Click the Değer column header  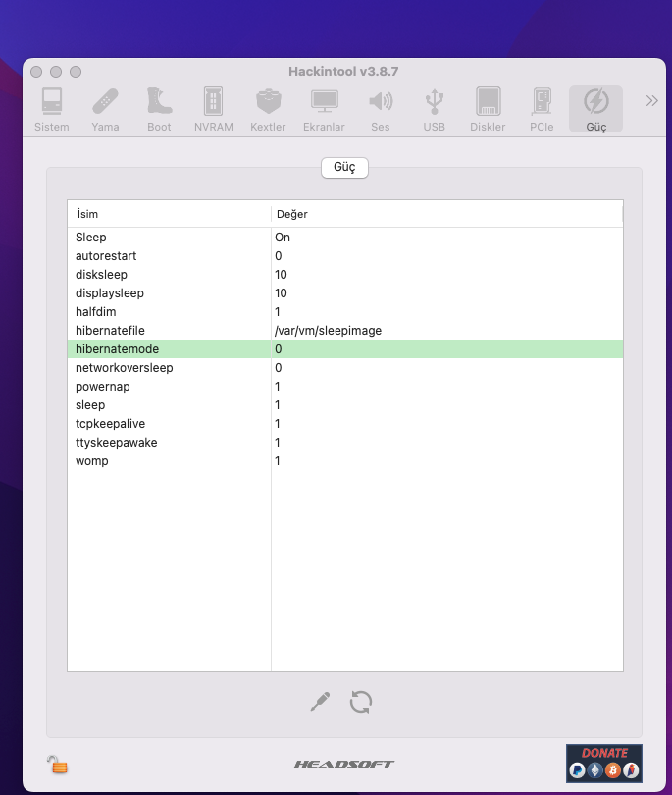[x=446, y=214]
